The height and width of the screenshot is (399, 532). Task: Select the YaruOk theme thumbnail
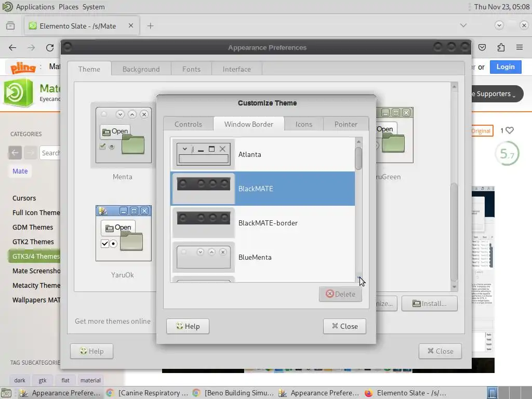[x=123, y=233]
